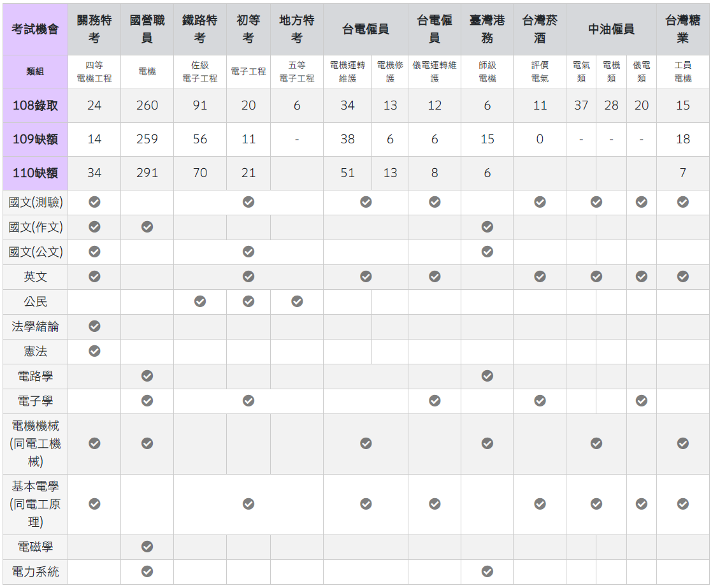Click the 110缺額 row label
The height and width of the screenshot is (588, 713).
click(36, 173)
